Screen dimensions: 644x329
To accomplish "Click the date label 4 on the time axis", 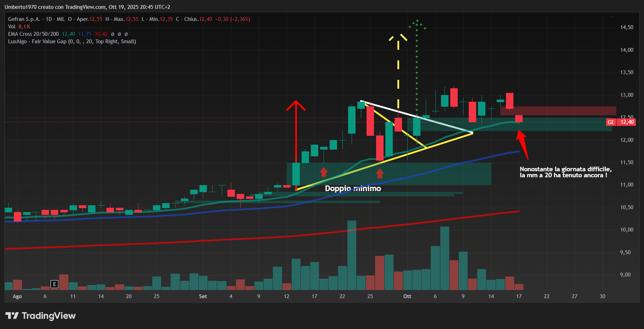I will [231, 296].
